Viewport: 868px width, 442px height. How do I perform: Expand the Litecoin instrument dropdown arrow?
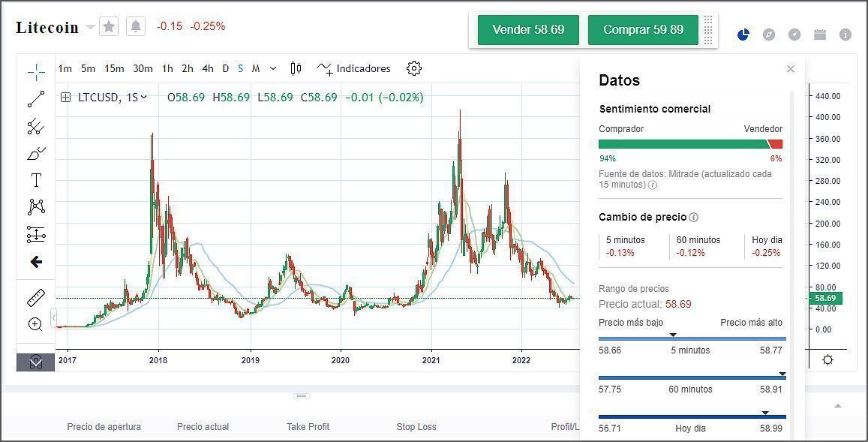(x=90, y=28)
